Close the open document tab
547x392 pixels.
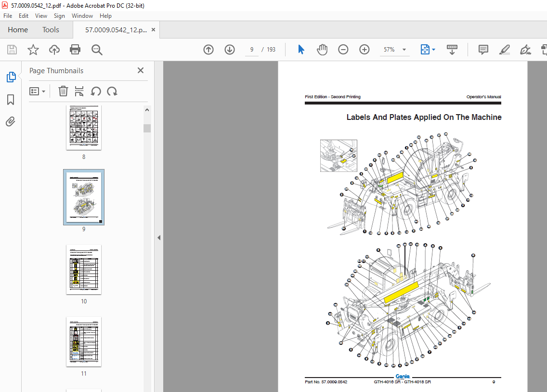(x=153, y=30)
